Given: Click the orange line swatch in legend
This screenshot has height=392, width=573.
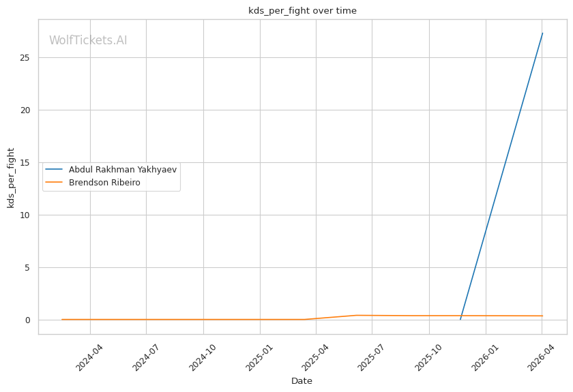Looking at the screenshot, I should [55, 182].
